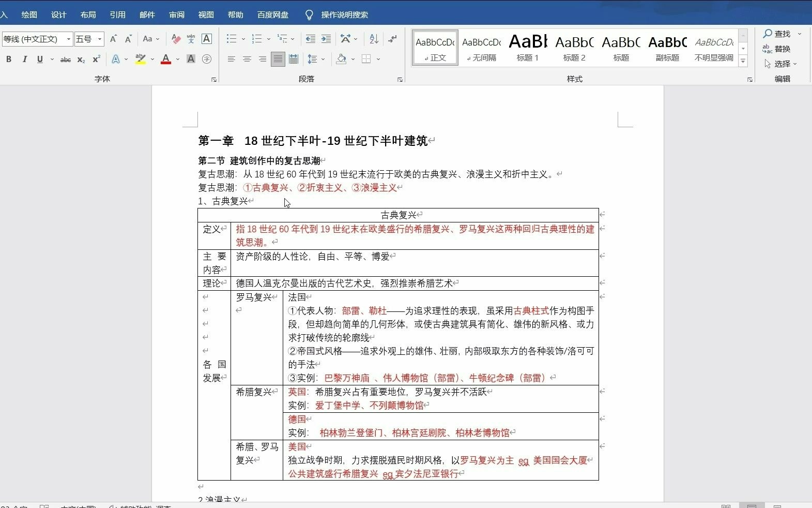Open Font dialog launcher
The image size is (812, 508).
tap(214, 80)
